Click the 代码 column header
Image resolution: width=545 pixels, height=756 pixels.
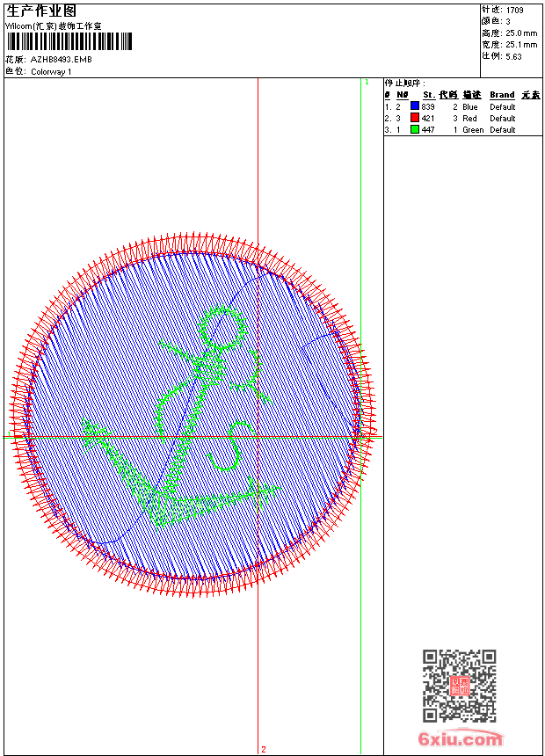coord(448,95)
